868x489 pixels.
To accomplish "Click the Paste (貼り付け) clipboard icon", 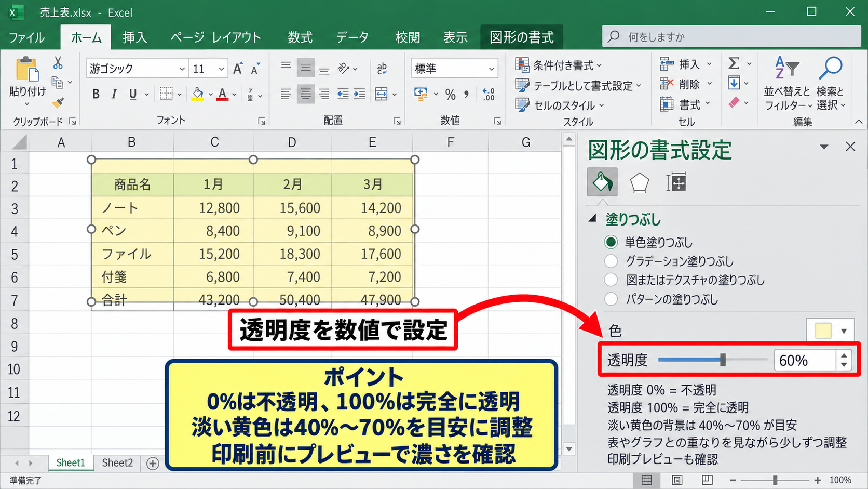I will click(x=27, y=70).
